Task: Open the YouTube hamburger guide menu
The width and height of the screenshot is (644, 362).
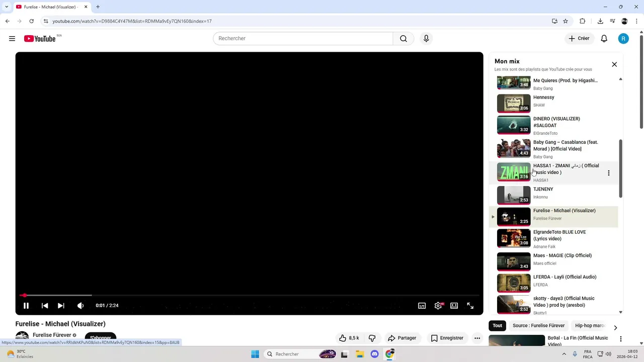Action: tap(12, 39)
